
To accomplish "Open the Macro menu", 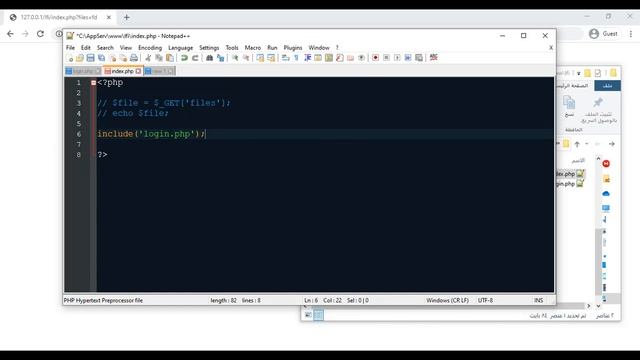I will pos(253,48).
